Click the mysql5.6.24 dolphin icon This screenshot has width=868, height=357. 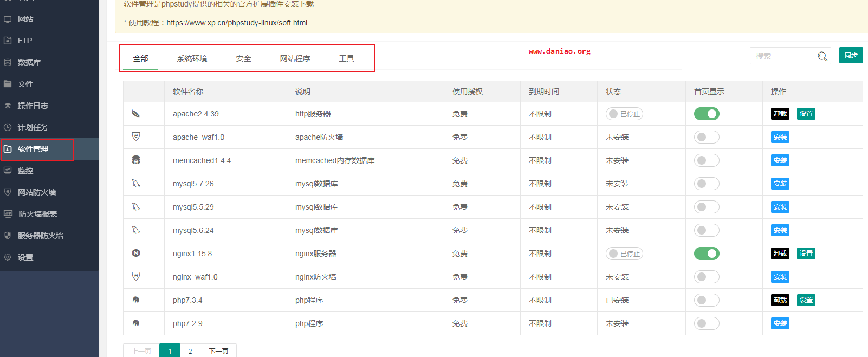coord(136,230)
